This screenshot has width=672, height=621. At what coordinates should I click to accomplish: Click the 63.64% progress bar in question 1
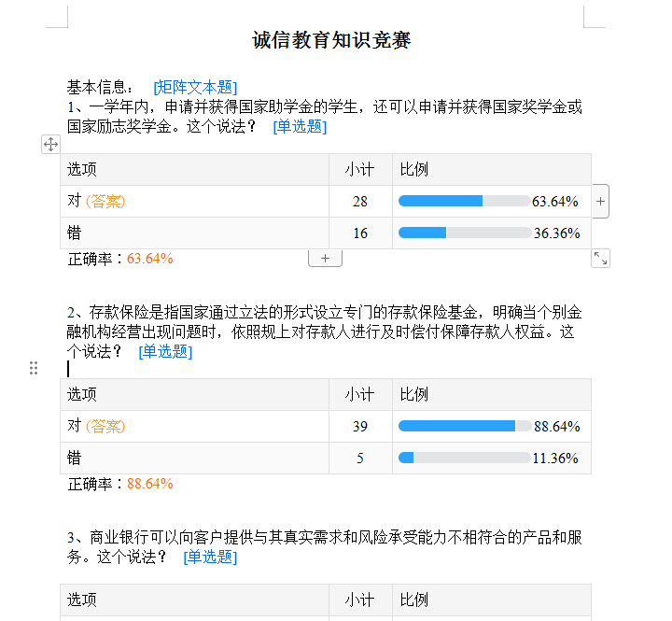click(464, 201)
